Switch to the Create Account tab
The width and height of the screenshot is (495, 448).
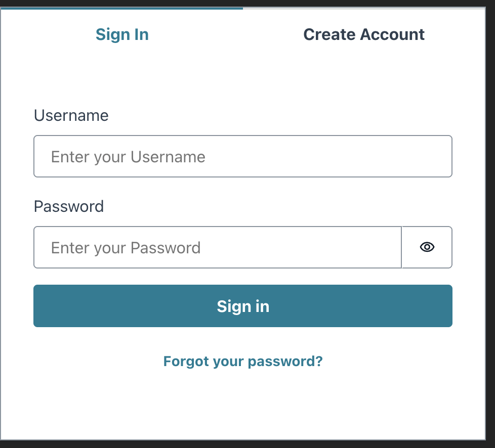coord(364,34)
